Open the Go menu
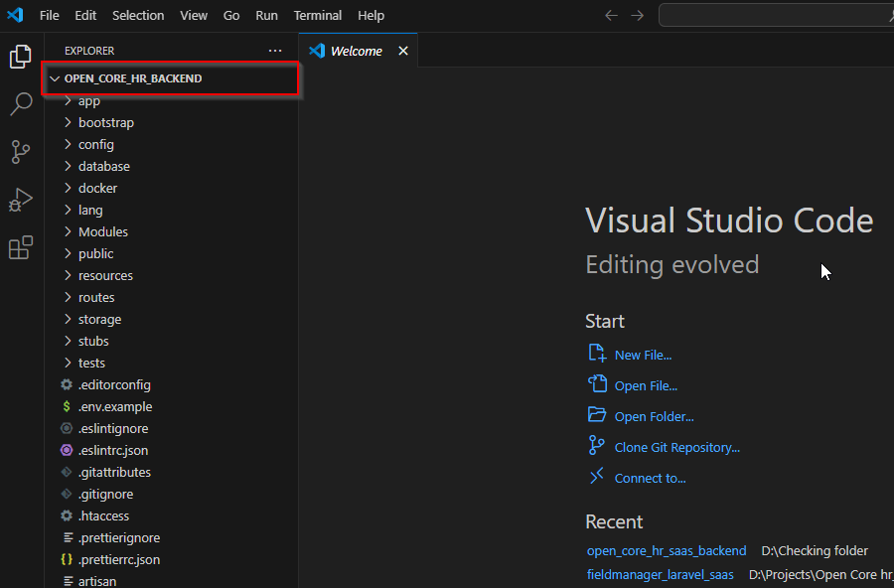The width and height of the screenshot is (894, 588). (x=230, y=16)
